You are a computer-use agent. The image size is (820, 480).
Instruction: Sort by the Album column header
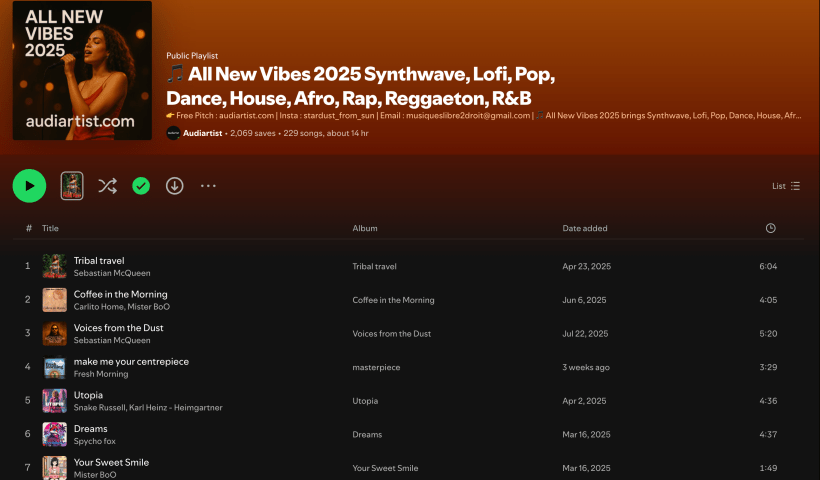pyautogui.click(x=364, y=228)
